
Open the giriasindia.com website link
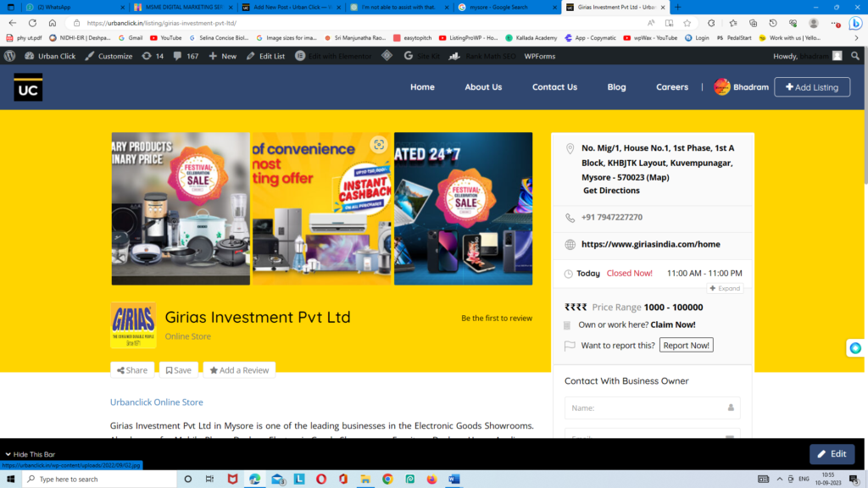[x=650, y=244]
